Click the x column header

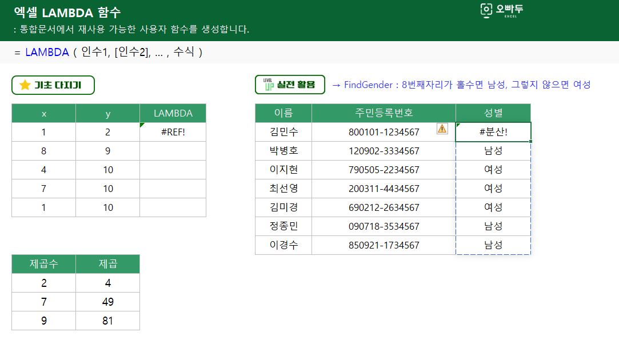coord(44,113)
